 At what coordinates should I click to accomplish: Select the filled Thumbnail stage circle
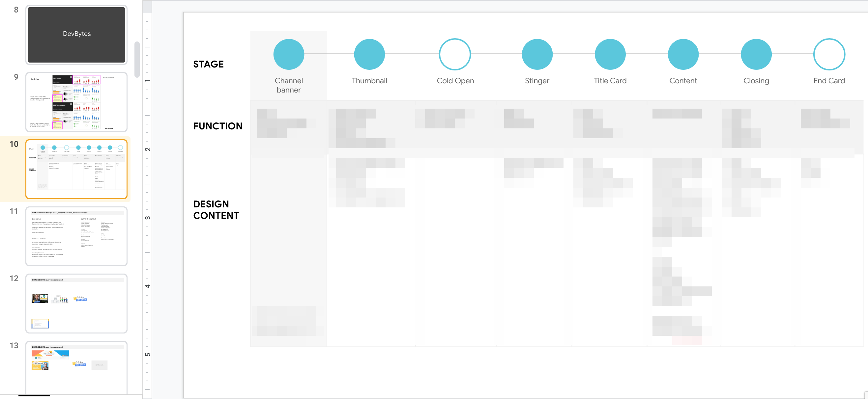[x=369, y=54]
